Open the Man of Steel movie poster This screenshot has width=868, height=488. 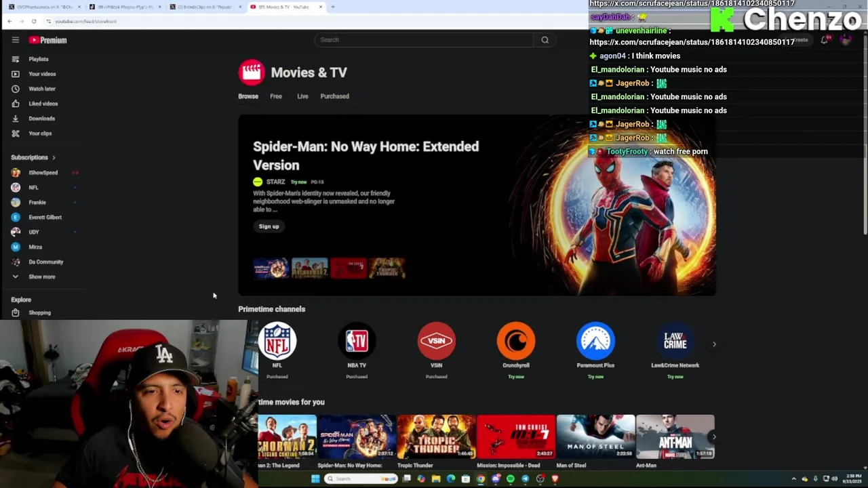click(595, 437)
